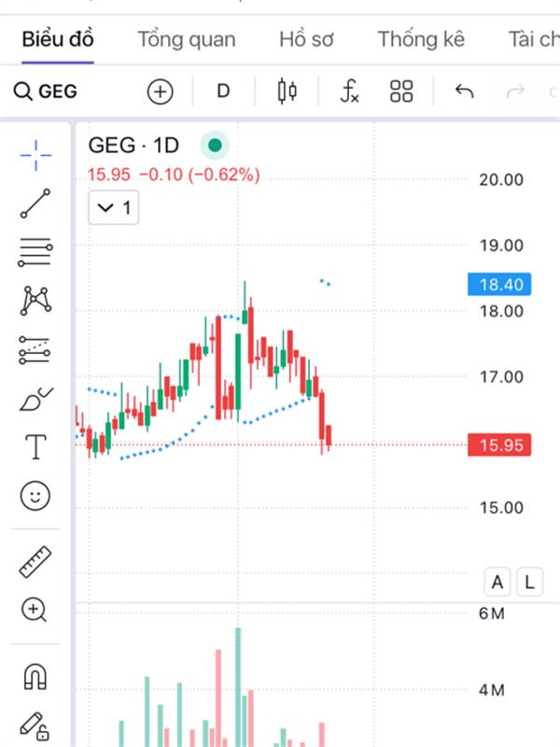560x747 pixels.
Task: Click the GEG · 1D chart title
Action: click(x=133, y=145)
